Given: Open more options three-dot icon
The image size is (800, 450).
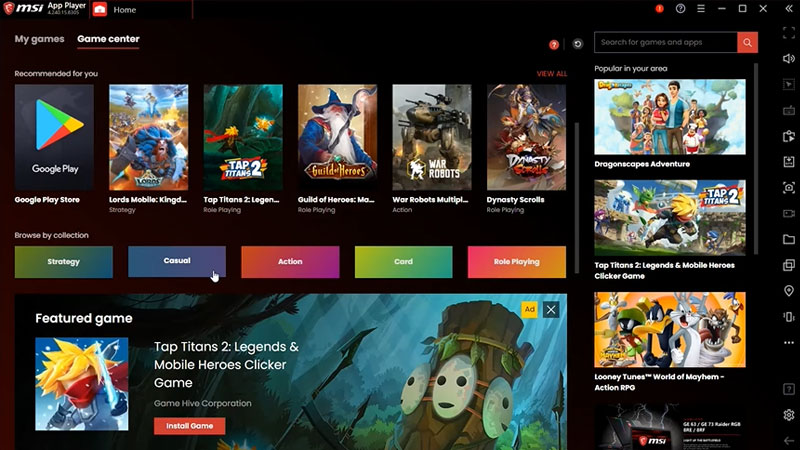Looking at the screenshot, I should (x=788, y=342).
